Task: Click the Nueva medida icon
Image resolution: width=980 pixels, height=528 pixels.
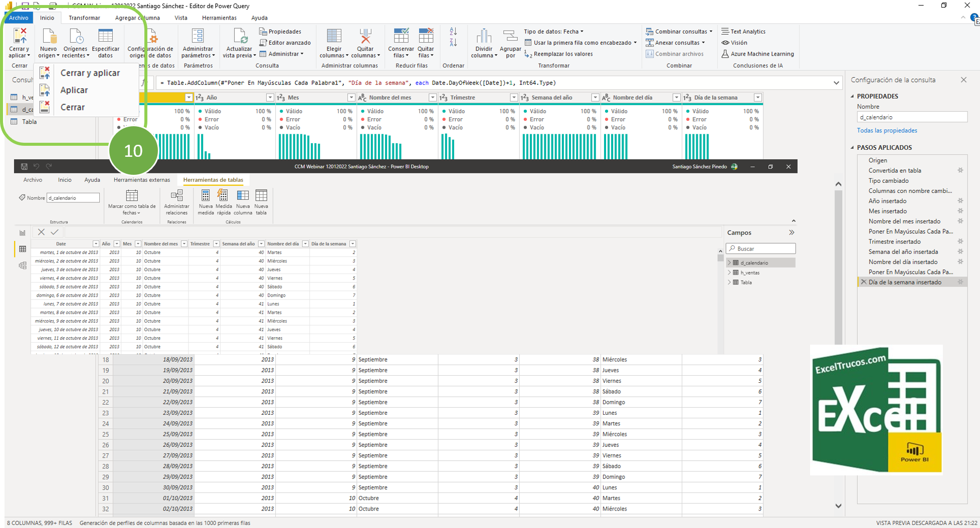Action: [x=206, y=196]
